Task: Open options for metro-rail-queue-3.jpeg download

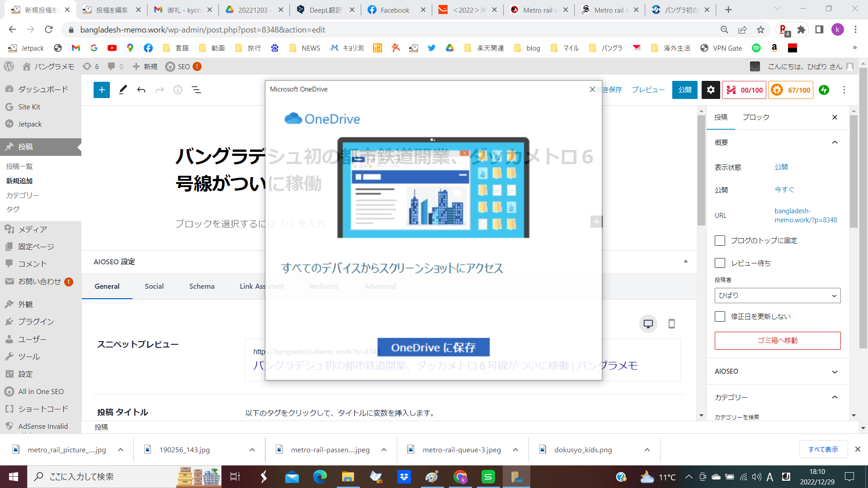Action: click(x=515, y=450)
